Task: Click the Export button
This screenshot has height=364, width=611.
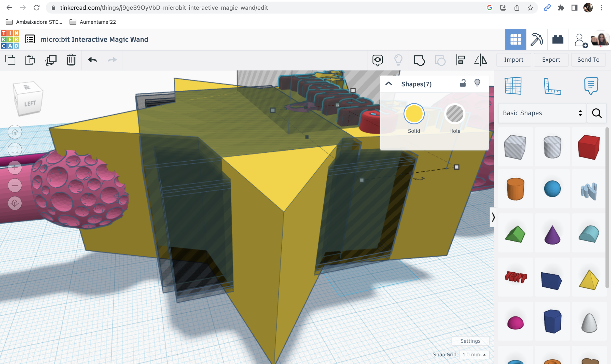Action: click(551, 60)
